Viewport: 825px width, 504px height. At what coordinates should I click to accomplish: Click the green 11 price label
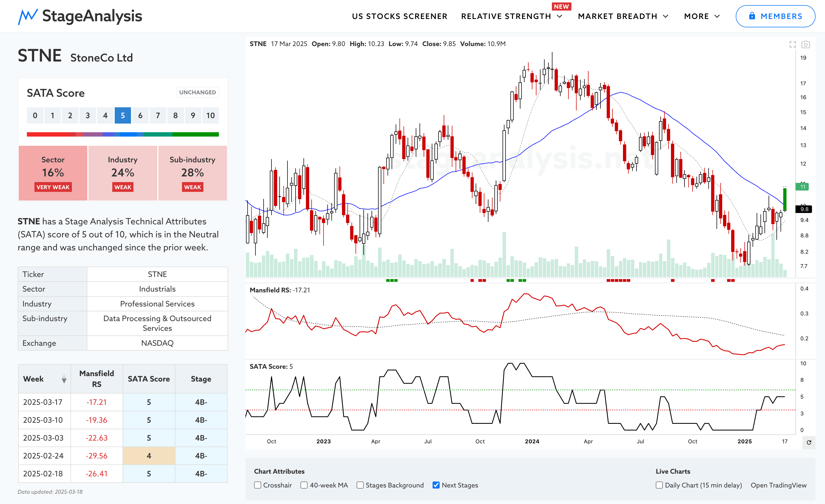click(802, 187)
